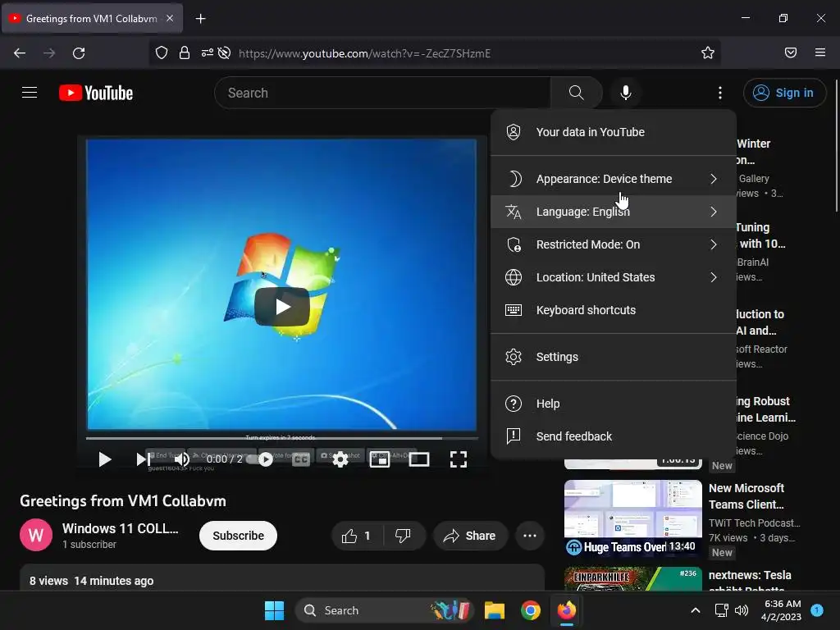
Task: Open the player settings gear
Action: point(340,459)
